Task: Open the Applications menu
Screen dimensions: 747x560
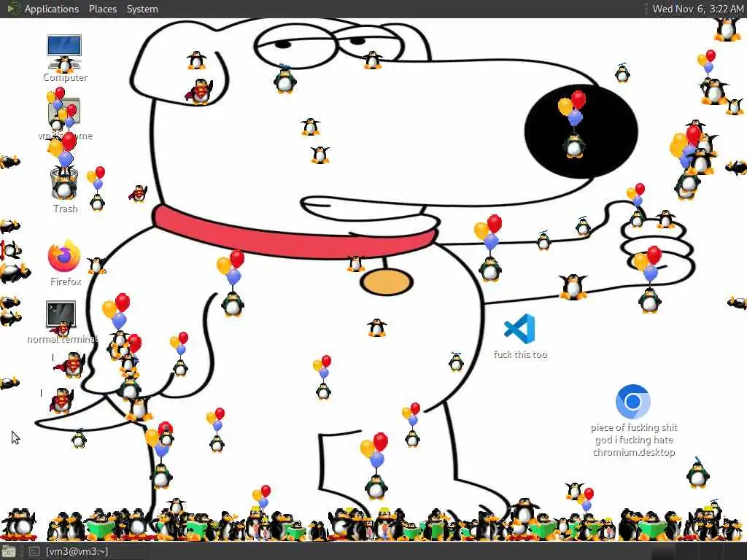Action: (52, 9)
